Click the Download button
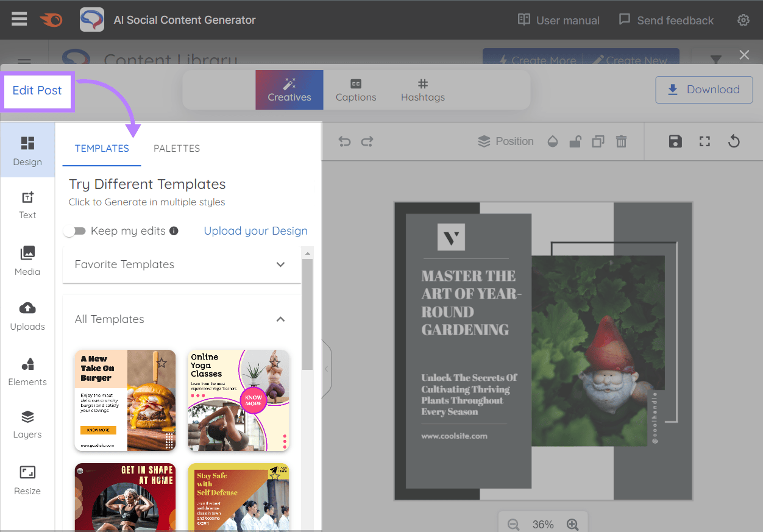This screenshot has height=532, width=763. [x=704, y=89]
